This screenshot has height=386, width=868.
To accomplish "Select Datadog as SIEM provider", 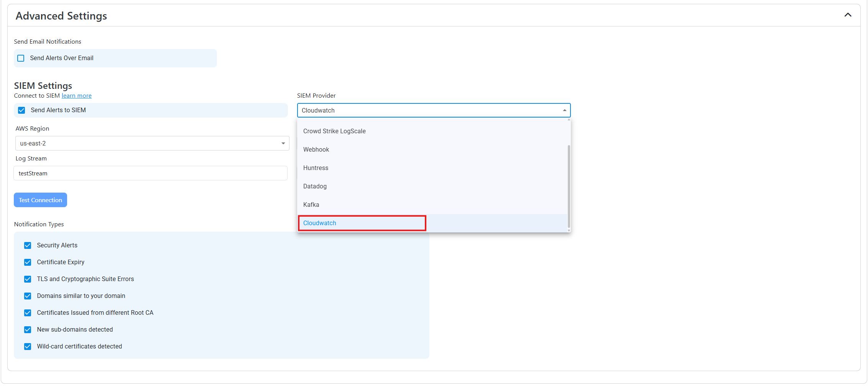I will tap(315, 186).
